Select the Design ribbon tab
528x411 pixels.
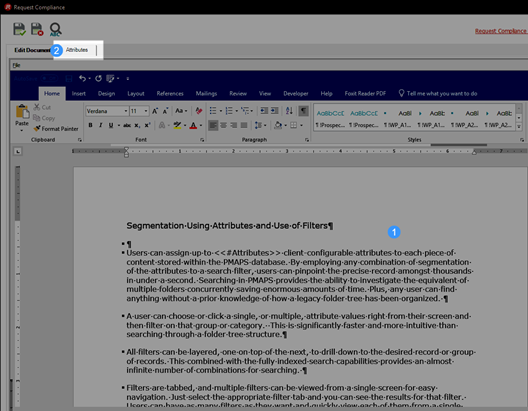click(106, 94)
